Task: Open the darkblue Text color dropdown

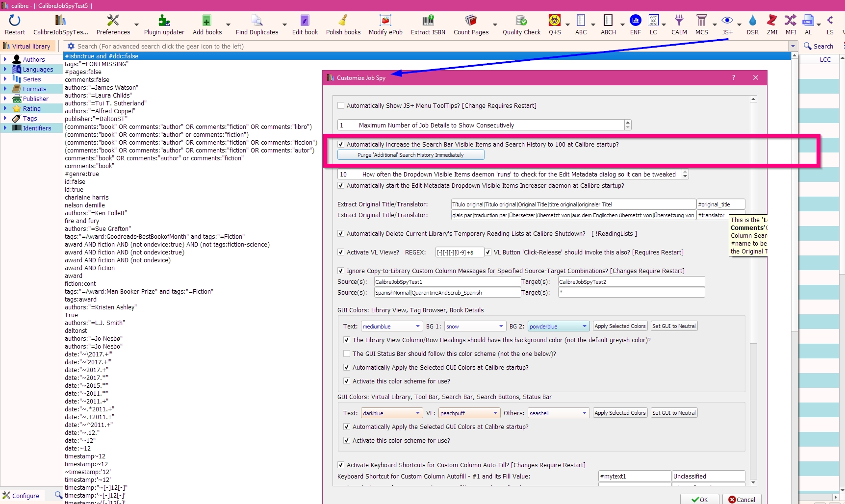Action: click(392, 413)
